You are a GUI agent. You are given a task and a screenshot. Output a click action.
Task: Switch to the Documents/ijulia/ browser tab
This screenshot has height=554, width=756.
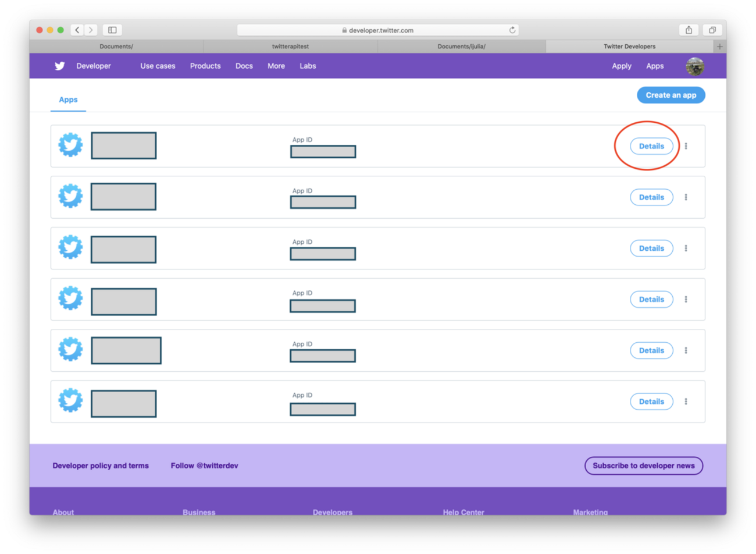[x=462, y=47]
